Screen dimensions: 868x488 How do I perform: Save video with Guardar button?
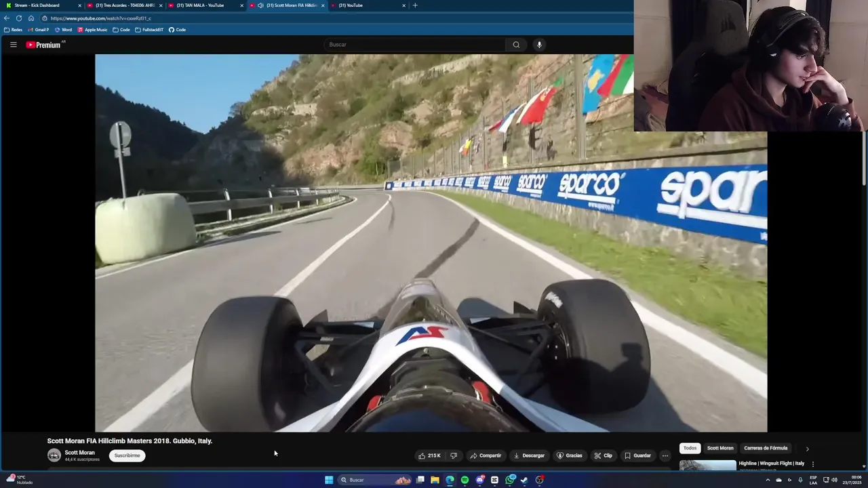click(x=637, y=455)
